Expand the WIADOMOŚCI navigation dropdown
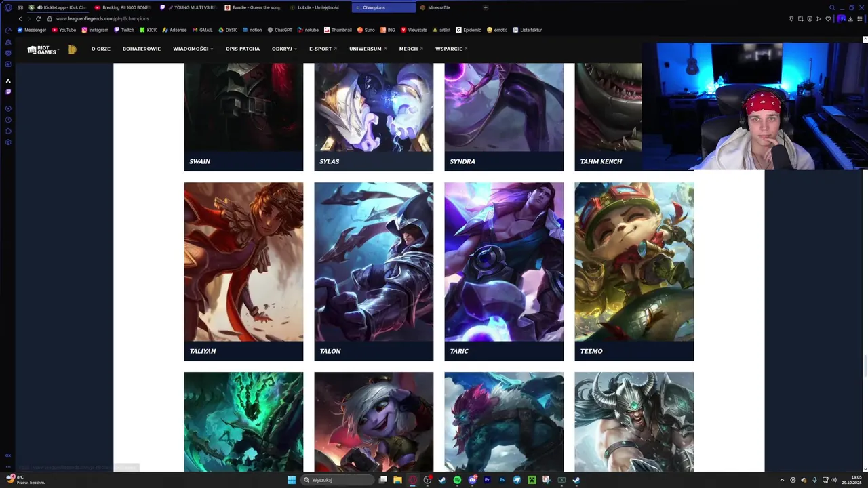The image size is (868, 488). click(x=193, y=49)
